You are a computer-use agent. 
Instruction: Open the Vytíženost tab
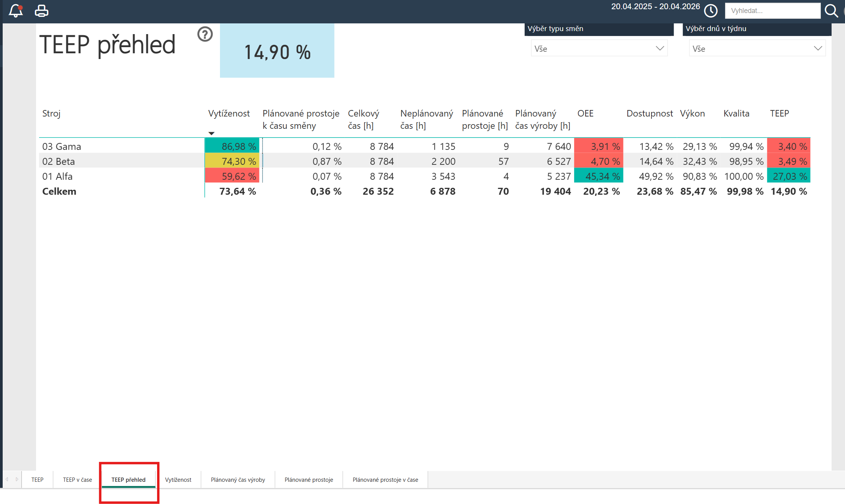(x=178, y=479)
